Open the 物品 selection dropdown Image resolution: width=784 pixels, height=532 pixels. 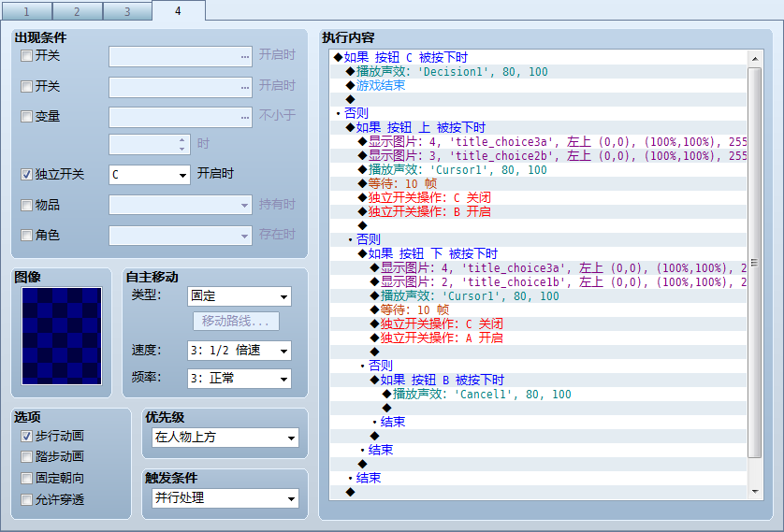(x=181, y=205)
